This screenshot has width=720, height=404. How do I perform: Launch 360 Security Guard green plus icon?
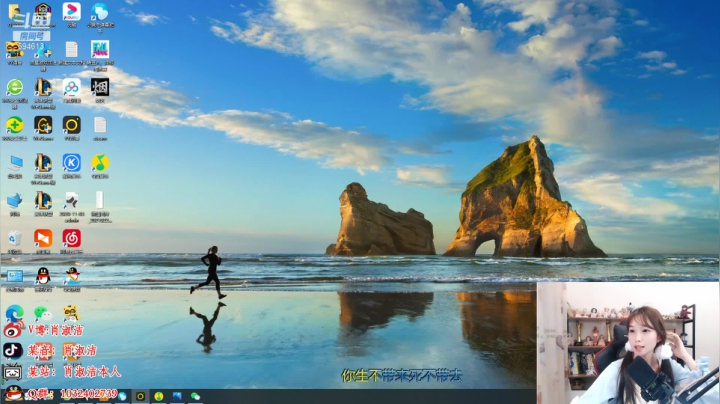click(14, 125)
